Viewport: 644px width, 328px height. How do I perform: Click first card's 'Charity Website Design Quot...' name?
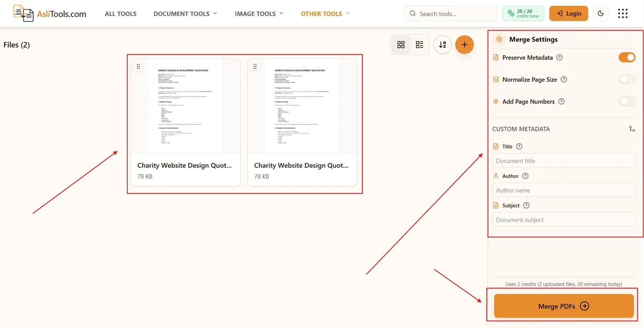pos(184,165)
